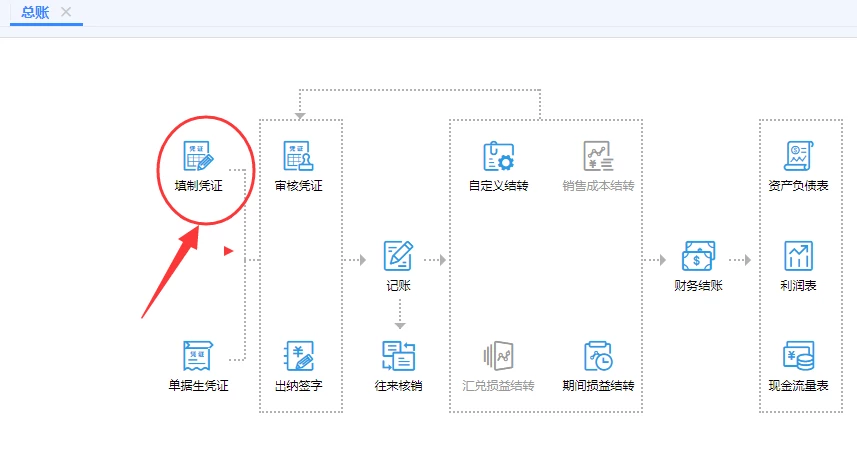Switch to the 总账 tab
857x467 pixels.
[x=34, y=12]
